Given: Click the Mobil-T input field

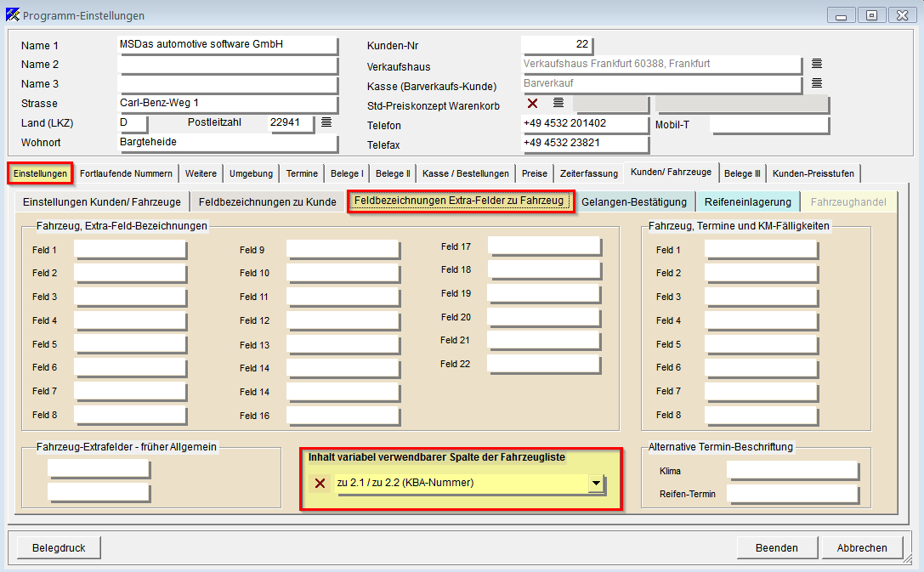Looking at the screenshot, I should click(770, 125).
